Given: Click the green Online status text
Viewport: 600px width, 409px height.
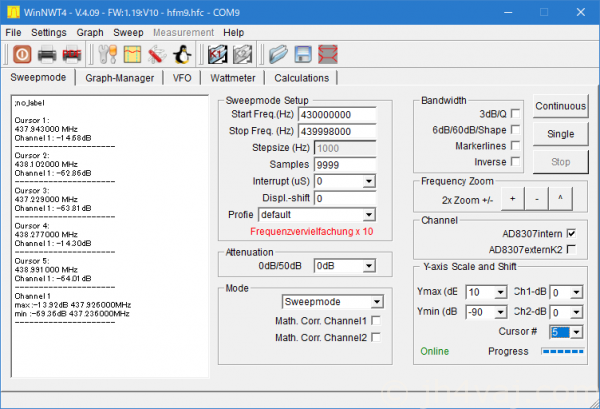Looking at the screenshot, I should coord(434,351).
